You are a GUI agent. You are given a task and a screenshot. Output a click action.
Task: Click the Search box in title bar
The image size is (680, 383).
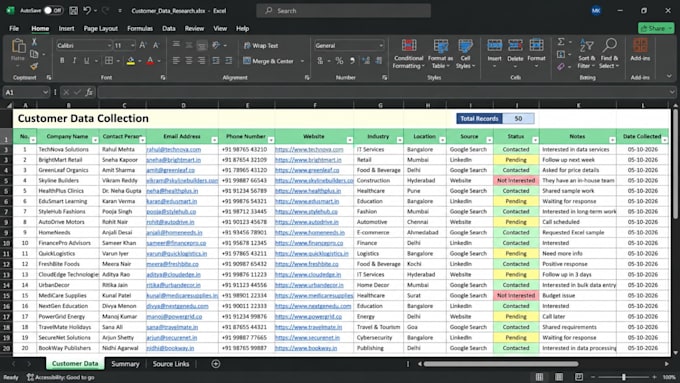[x=343, y=10]
